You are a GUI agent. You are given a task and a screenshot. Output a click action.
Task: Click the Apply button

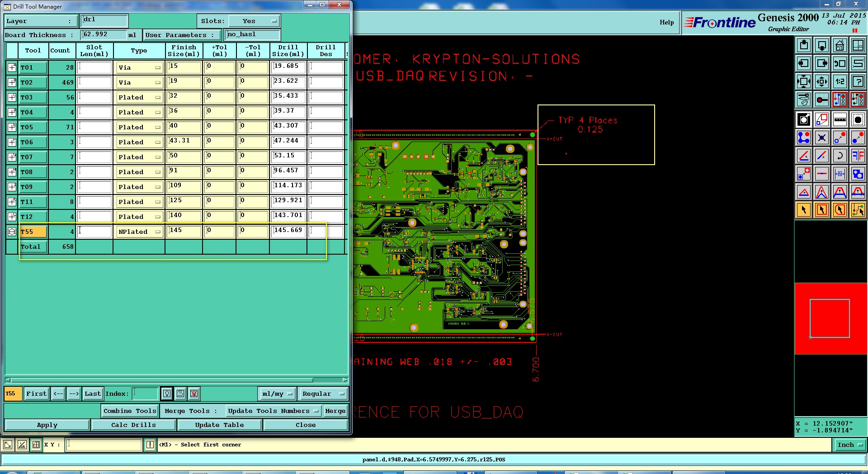pyautogui.click(x=47, y=425)
